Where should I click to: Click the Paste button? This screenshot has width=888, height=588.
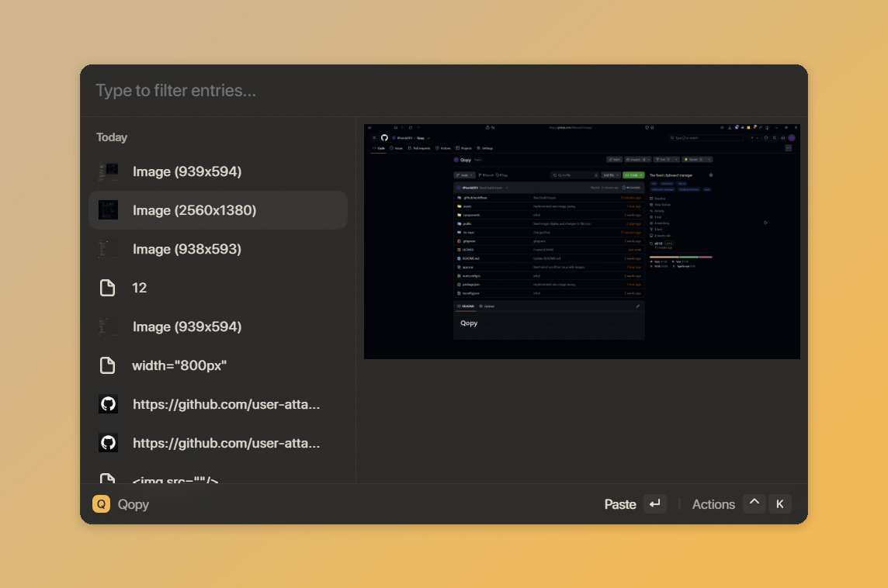click(x=620, y=504)
